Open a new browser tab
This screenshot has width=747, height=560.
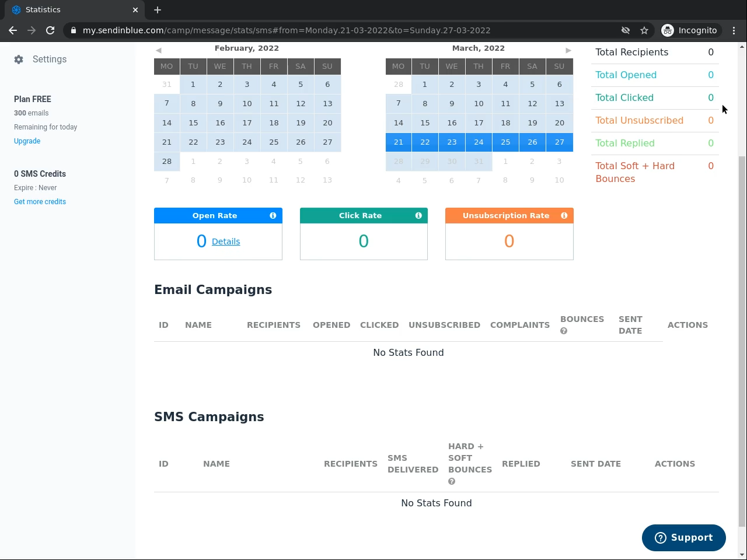[158, 10]
